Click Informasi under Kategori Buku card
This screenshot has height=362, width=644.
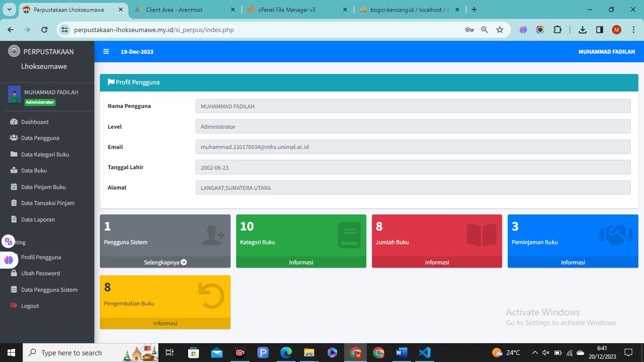(301, 262)
